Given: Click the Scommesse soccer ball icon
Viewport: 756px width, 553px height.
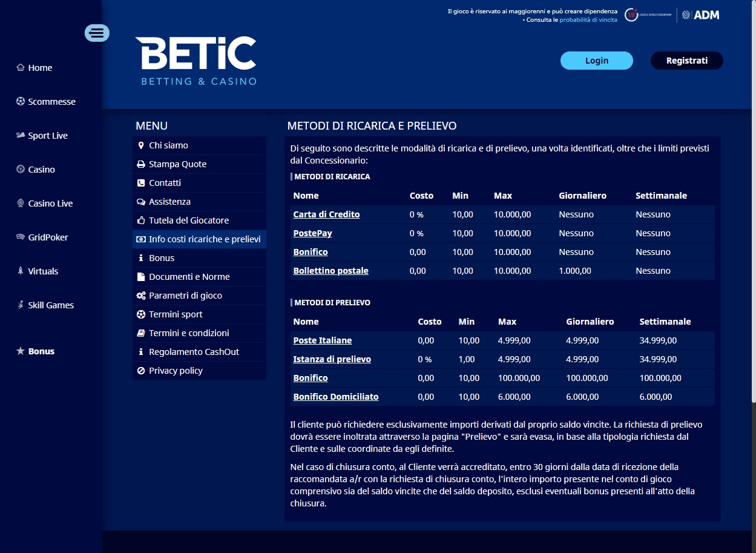Looking at the screenshot, I should (21, 102).
